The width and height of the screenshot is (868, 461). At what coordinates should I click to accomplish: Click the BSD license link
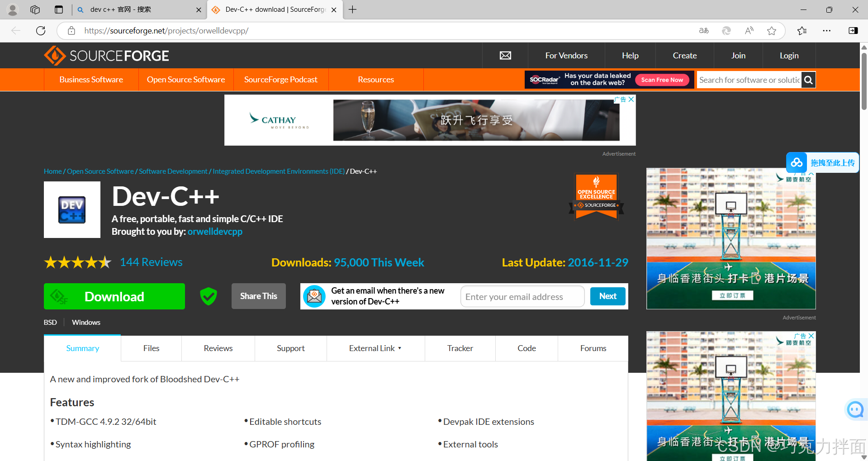tap(50, 323)
